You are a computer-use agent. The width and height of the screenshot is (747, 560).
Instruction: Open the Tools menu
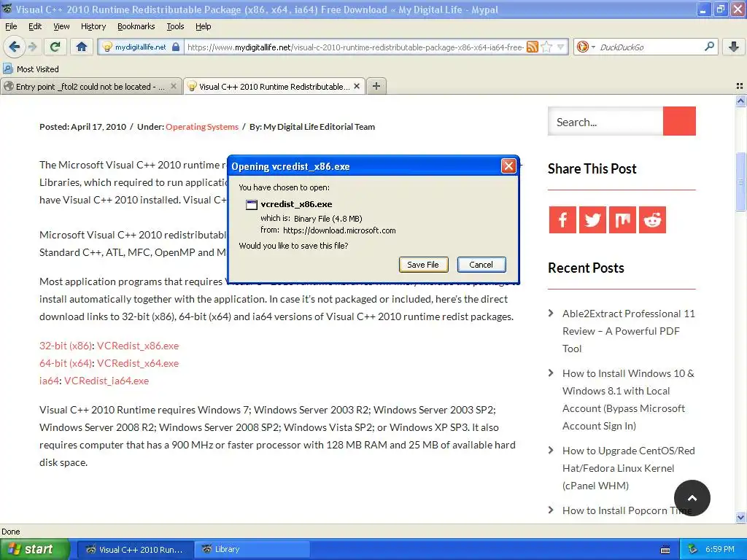point(175,26)
